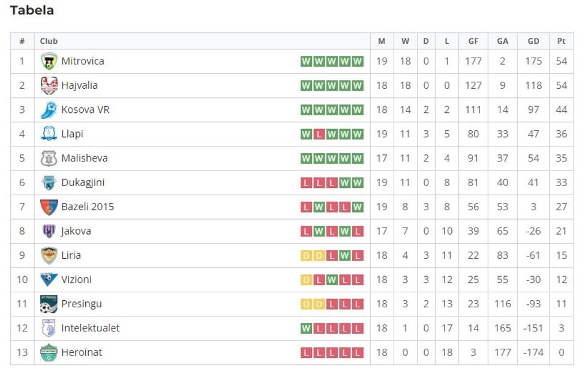The height and width of the screenshot is (371, 588).
Task: Click Intelektualet's green W form badge
Action: (x=306, y=329)
